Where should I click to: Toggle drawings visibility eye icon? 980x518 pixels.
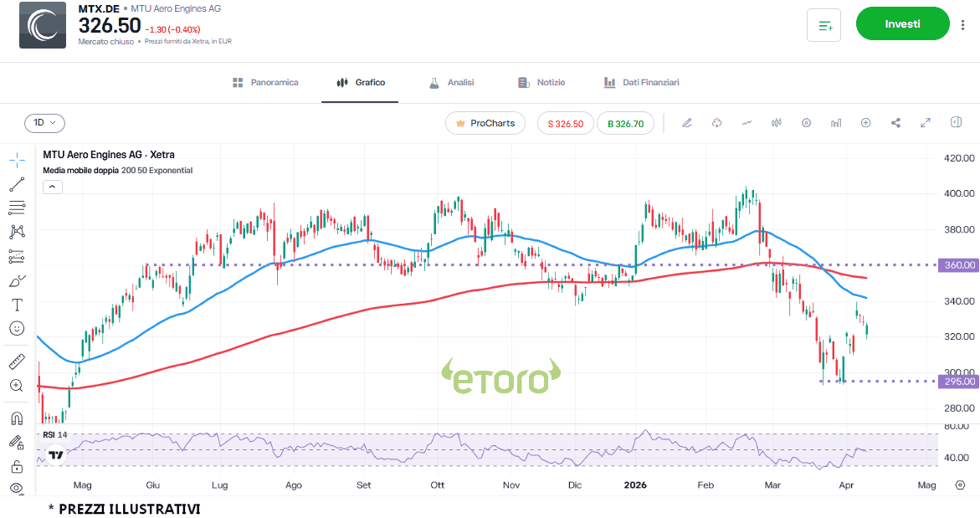click(x=17, y=488)
